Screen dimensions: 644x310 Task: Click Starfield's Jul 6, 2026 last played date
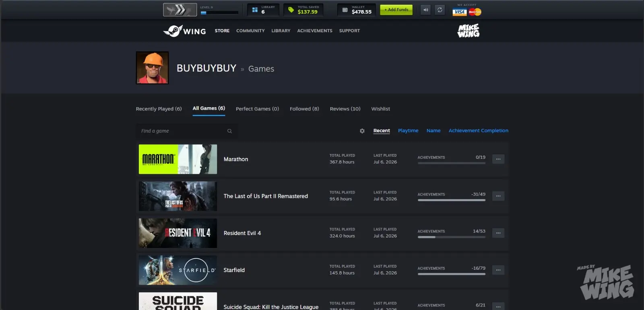[385, 273]
